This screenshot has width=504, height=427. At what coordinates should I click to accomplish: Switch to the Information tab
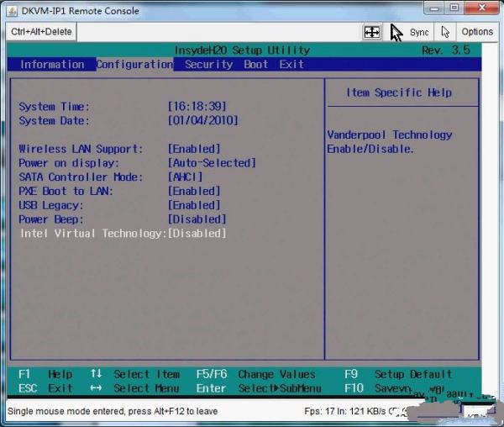[52, 65]
